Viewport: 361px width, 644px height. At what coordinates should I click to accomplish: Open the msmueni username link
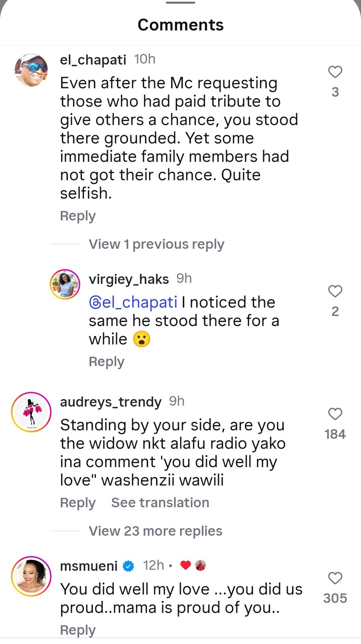point(89,566)
